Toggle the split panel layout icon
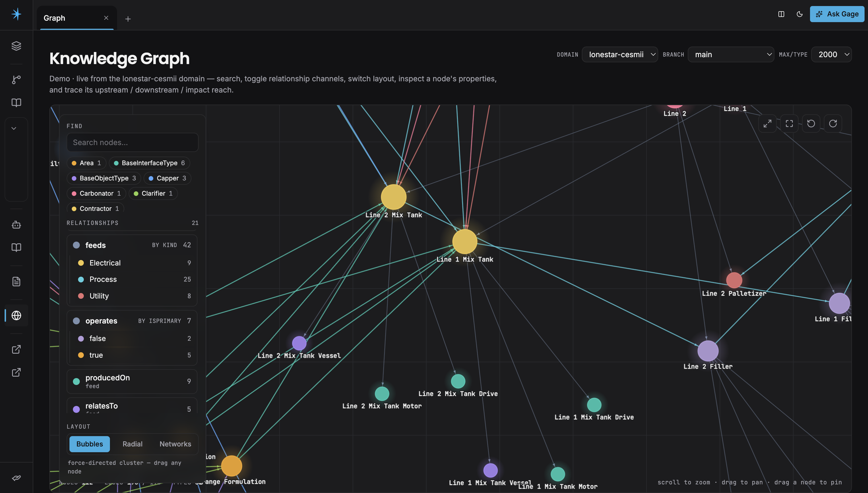Viewport: 868px width, 493px height. (781, 14)
